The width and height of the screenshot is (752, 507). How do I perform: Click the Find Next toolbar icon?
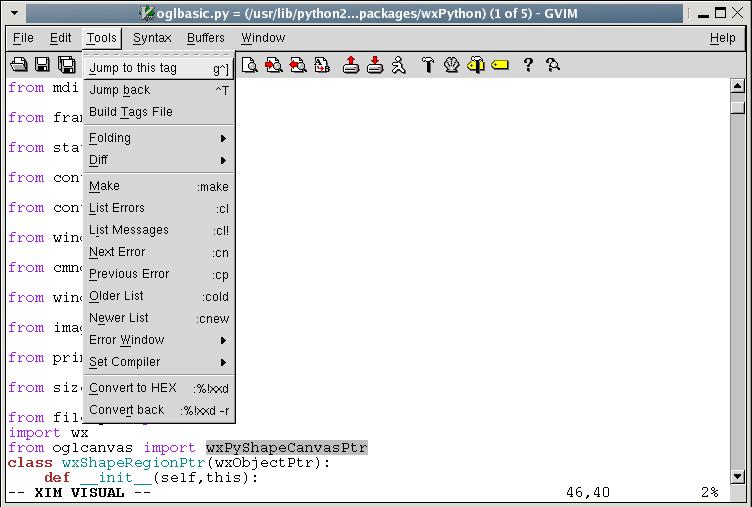[274, 65]
